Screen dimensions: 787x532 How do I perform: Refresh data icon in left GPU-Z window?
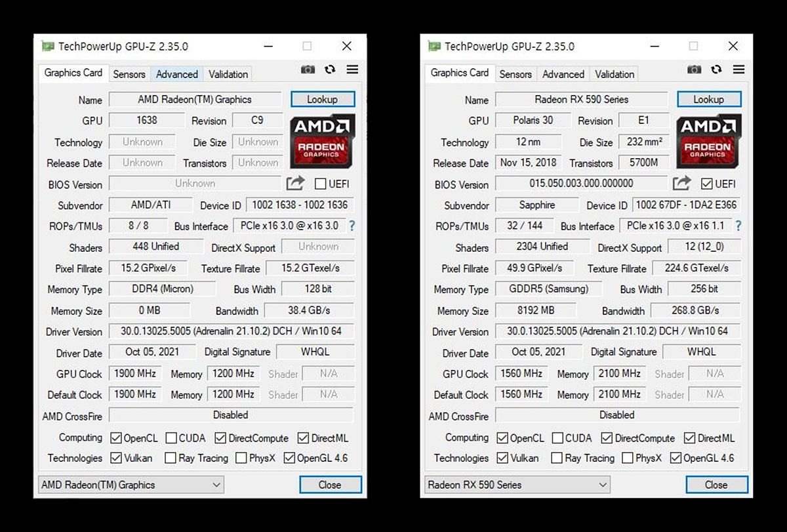330,70
